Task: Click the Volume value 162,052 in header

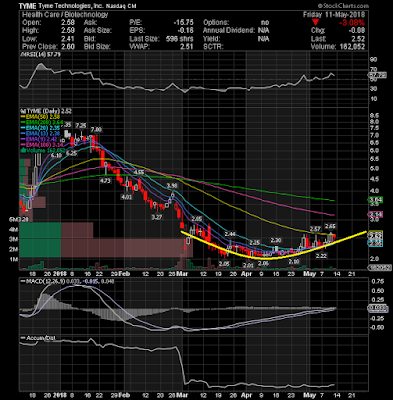Action: pyautogui.click(x=352, y=47)
